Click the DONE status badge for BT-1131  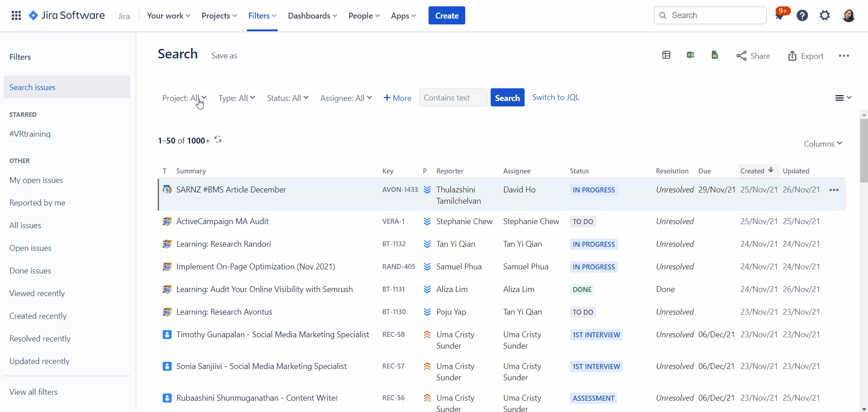point(582,290)
